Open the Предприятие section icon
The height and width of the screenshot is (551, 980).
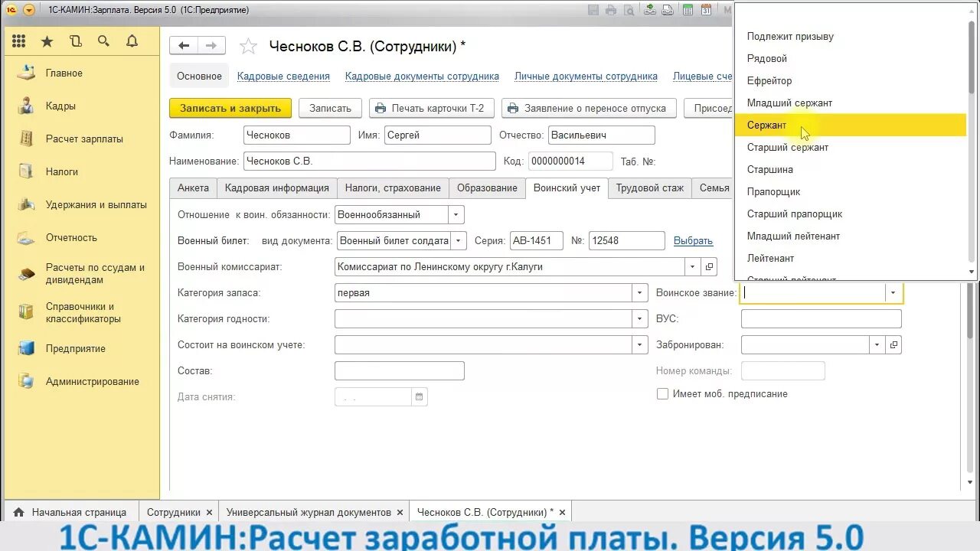tap(27, 348)
